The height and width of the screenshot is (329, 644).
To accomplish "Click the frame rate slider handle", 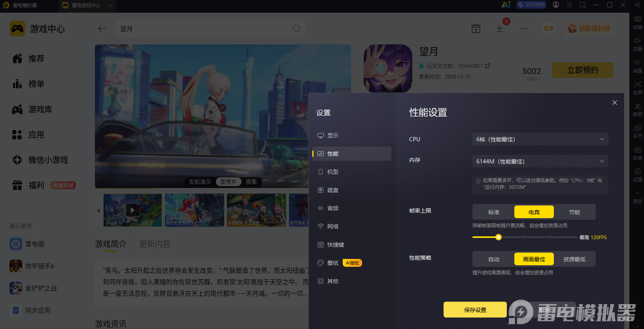I will click(499, 237).
